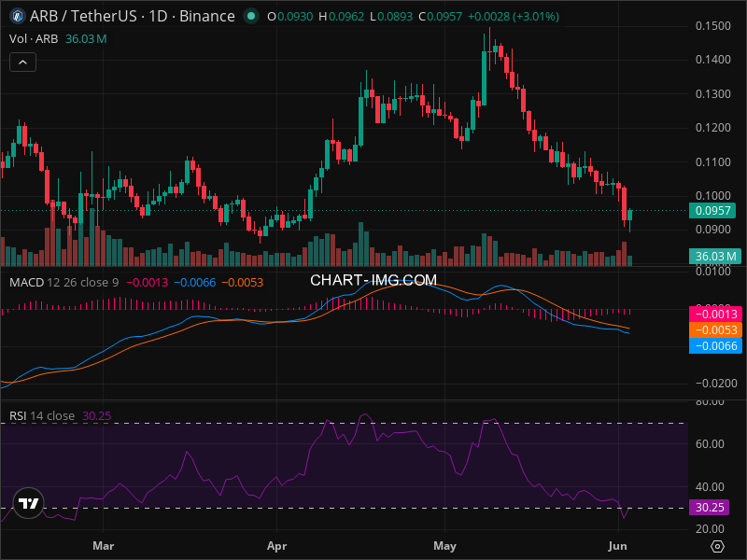Viewport: 747px width, 560px height.
Task: Click the volume reading 36.03 M in legend
Action: point(86,38)
